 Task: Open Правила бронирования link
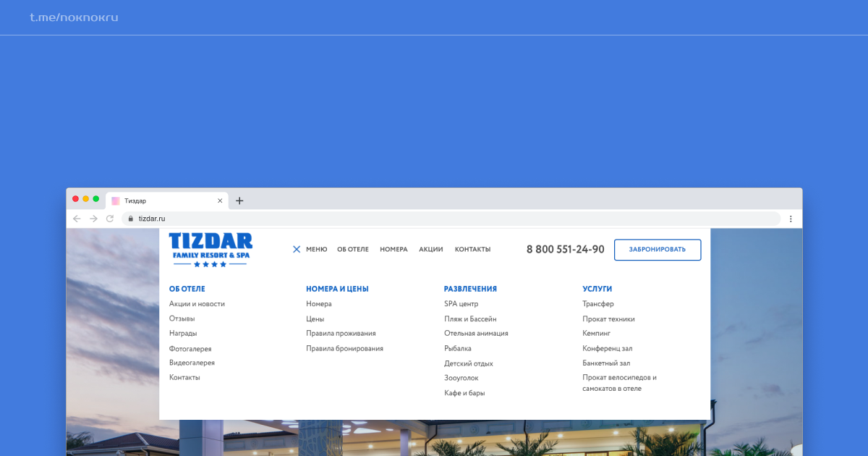[x=344, y=349]
